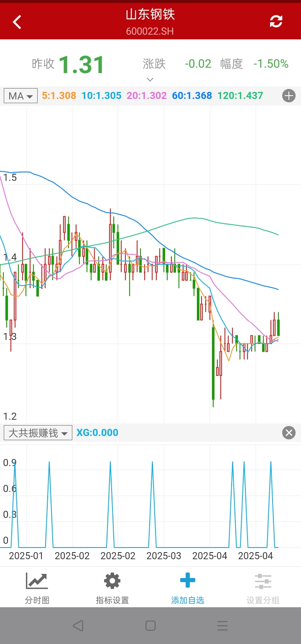Tap the stock name 山东钢铁

point(150,15)
